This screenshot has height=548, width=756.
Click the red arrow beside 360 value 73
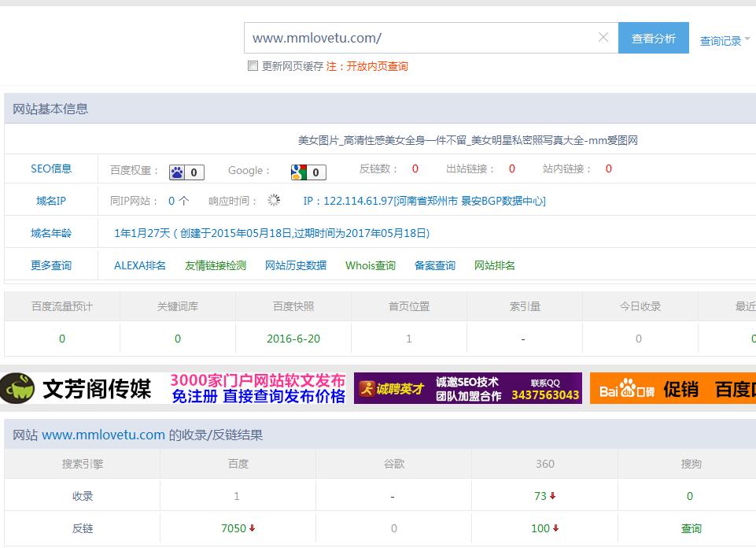[553, 496]
